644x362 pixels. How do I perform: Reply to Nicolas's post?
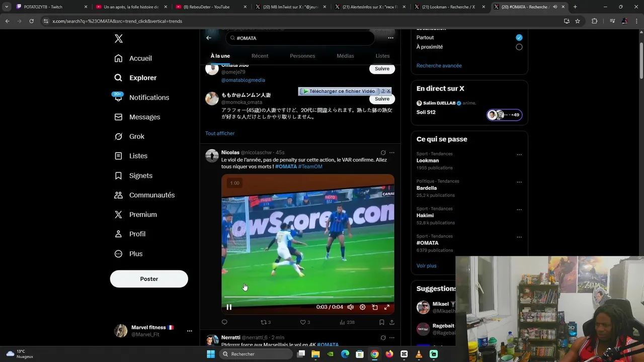point(224,322)
